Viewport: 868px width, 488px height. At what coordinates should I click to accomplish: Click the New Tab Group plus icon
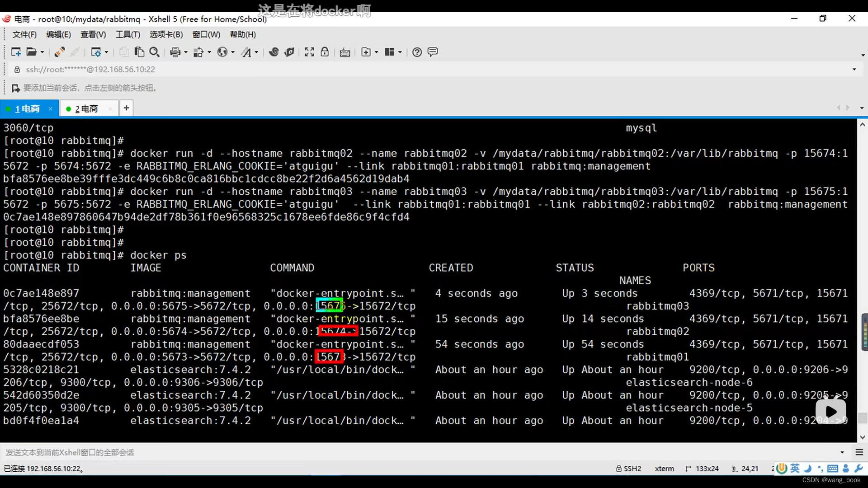pyautogui.click(x=366, y=52)
